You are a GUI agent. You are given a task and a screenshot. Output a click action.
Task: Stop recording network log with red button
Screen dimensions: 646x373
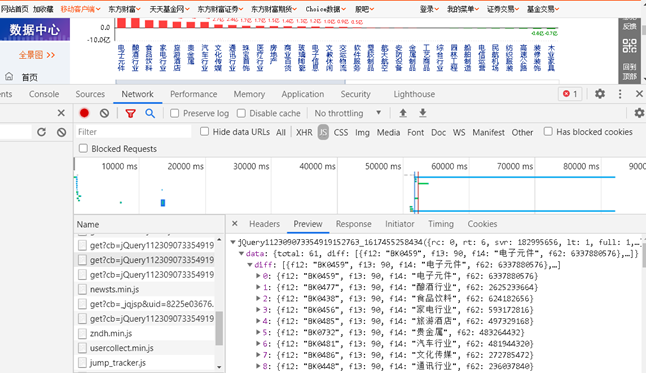pos(84,113)
